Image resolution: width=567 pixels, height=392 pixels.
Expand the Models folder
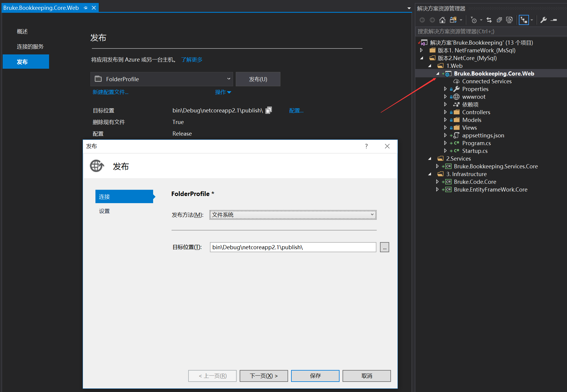(x=445, y=120)
